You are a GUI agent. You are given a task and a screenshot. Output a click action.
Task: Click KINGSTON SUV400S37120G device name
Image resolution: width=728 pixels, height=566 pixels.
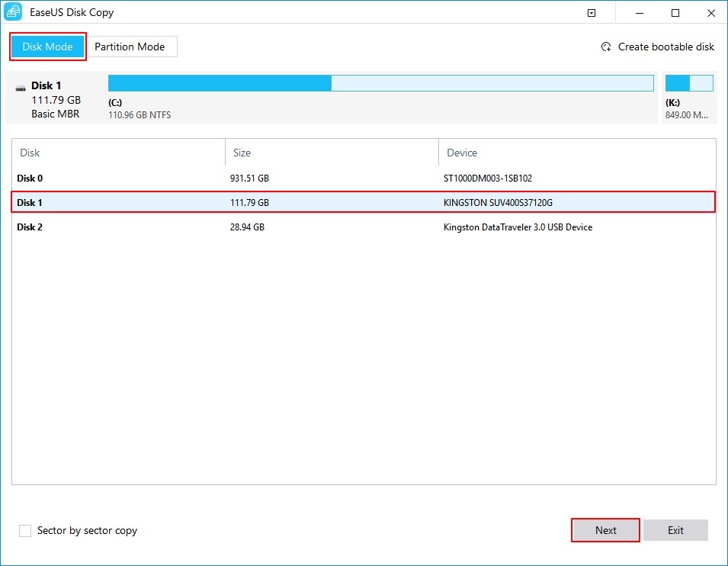[x=498, y=203]
